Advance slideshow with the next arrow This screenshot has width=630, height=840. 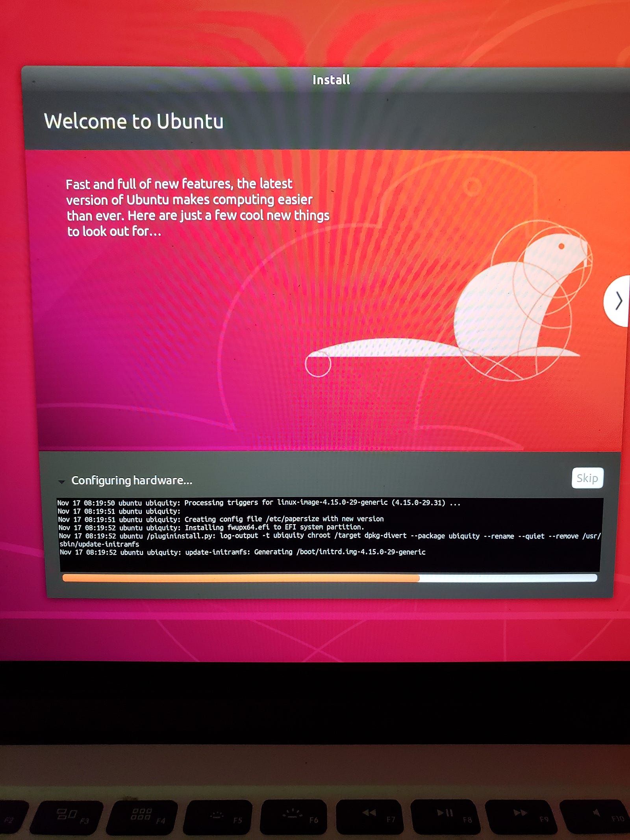[617, 301]
